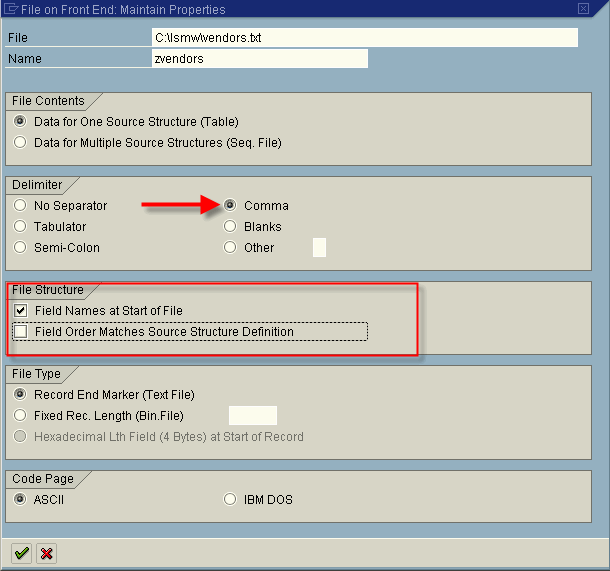Select Data for One Source Structure option
The image size is (610, 571).
(21, 121)
